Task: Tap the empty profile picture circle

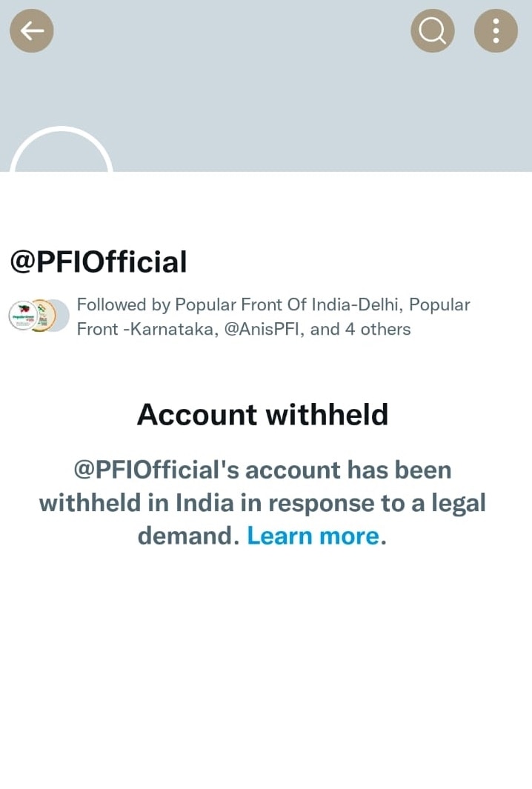Action: coord(61,150)
